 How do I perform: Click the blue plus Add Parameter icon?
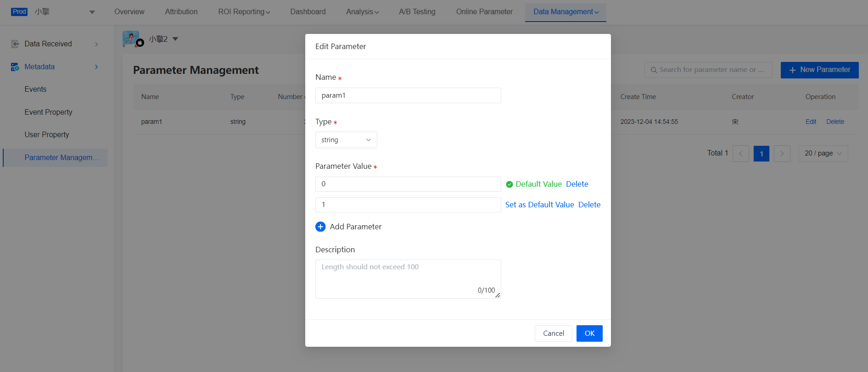tap(320, 227)
